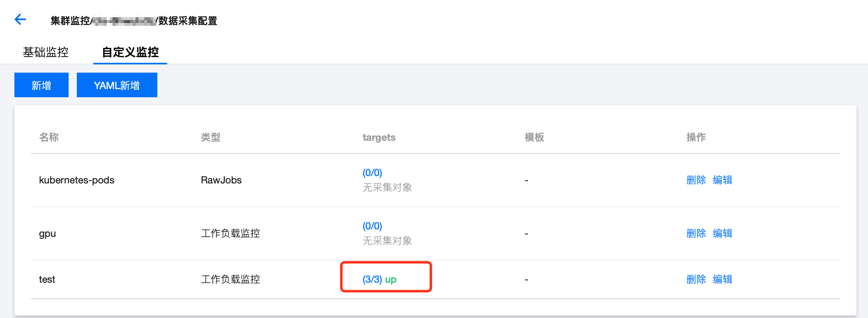The width and height of the screenshot is (868, 318).
Task: Click the 类型 column header
Action: click(x=211, y=137)
